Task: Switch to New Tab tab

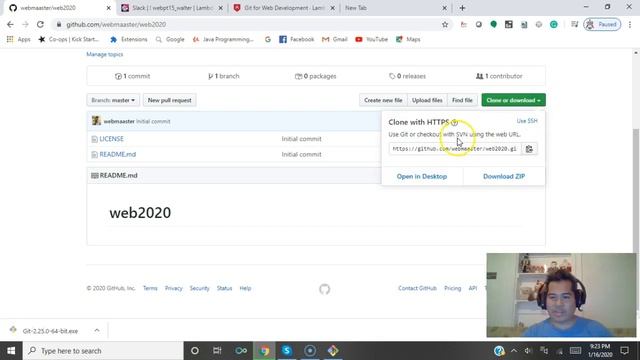Action: click(x=394, y=8)
